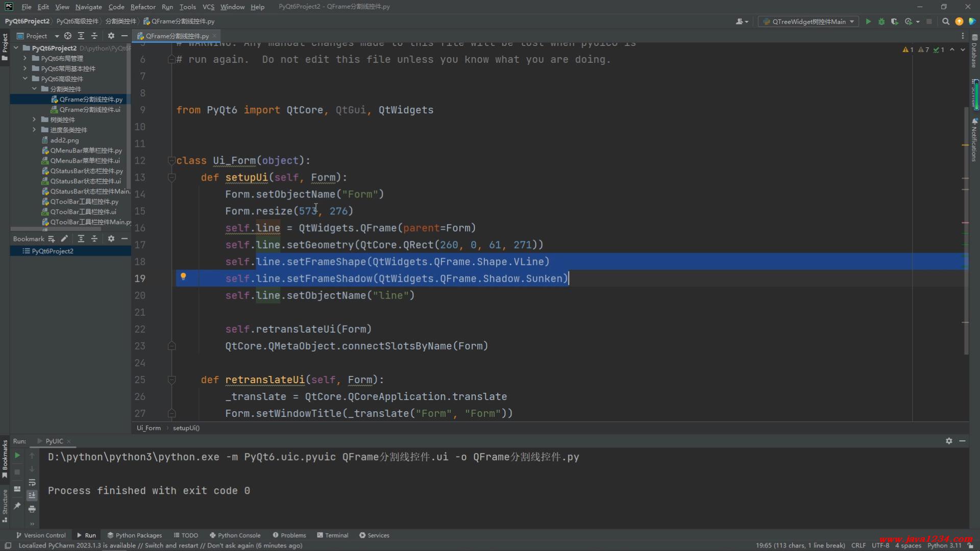Open Bookmark panel gear options

111,239
